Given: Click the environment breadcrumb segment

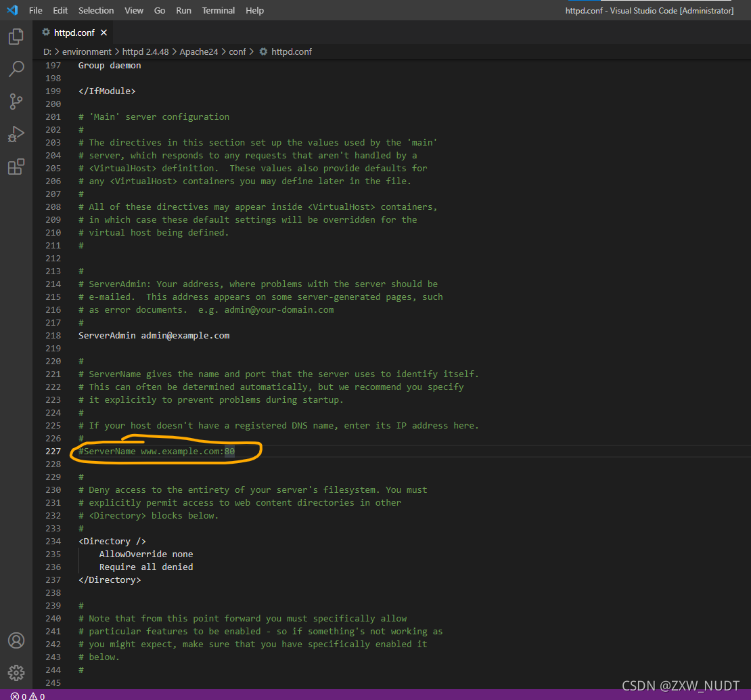Looking at the screenshot, I should point(87,51).
